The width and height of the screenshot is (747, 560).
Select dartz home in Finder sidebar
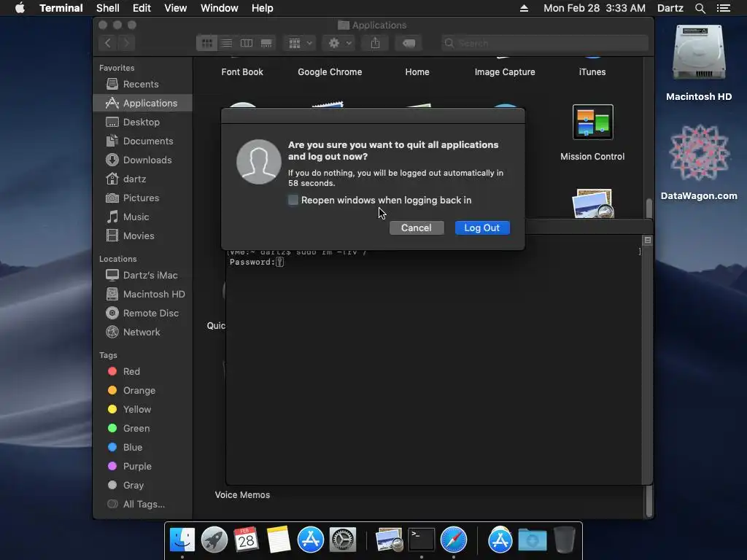(142, 179)
